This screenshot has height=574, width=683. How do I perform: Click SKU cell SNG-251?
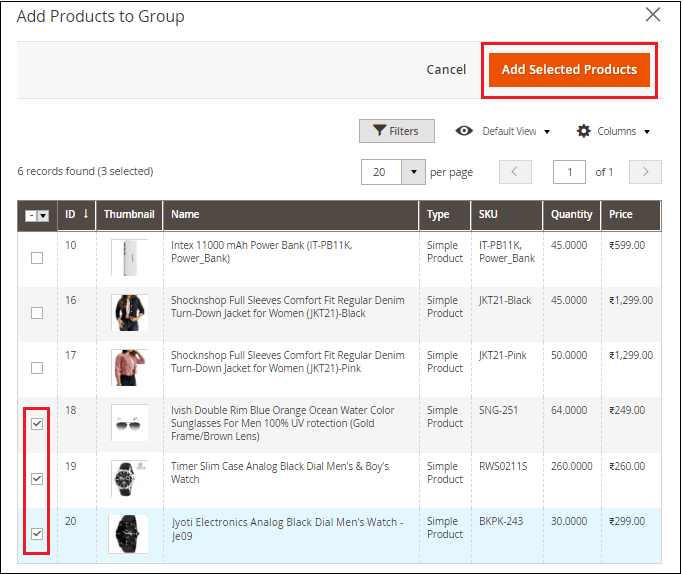click(498, 410)
